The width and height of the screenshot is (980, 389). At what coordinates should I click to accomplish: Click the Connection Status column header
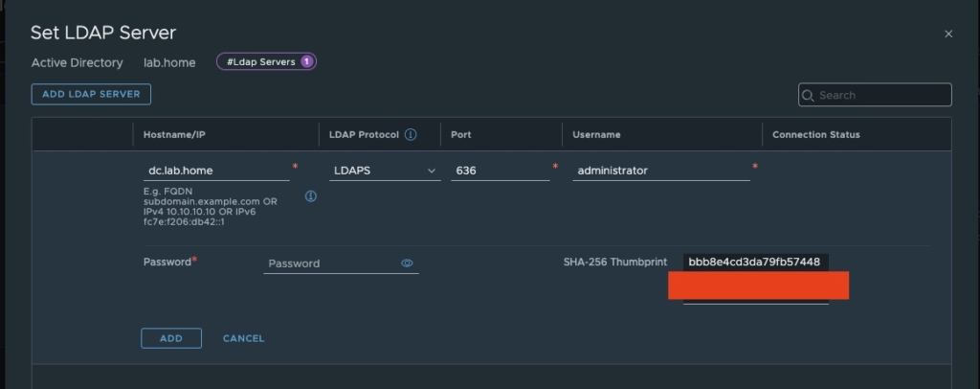815,135
